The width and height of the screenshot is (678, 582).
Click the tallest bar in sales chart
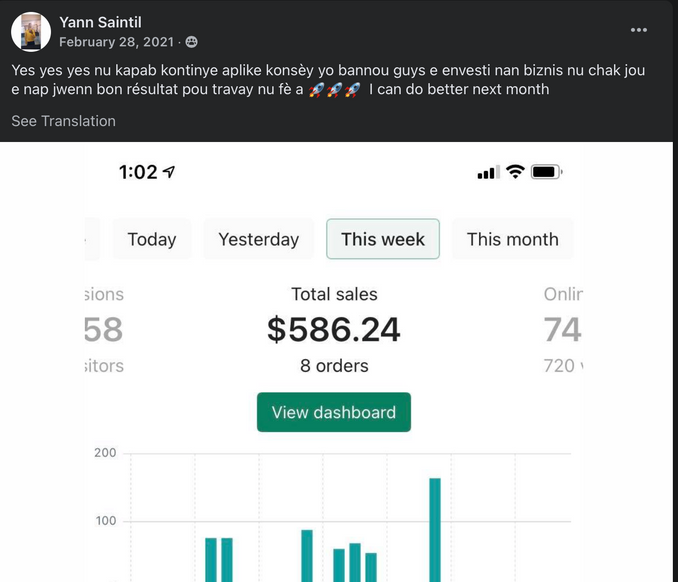point(435,529)
